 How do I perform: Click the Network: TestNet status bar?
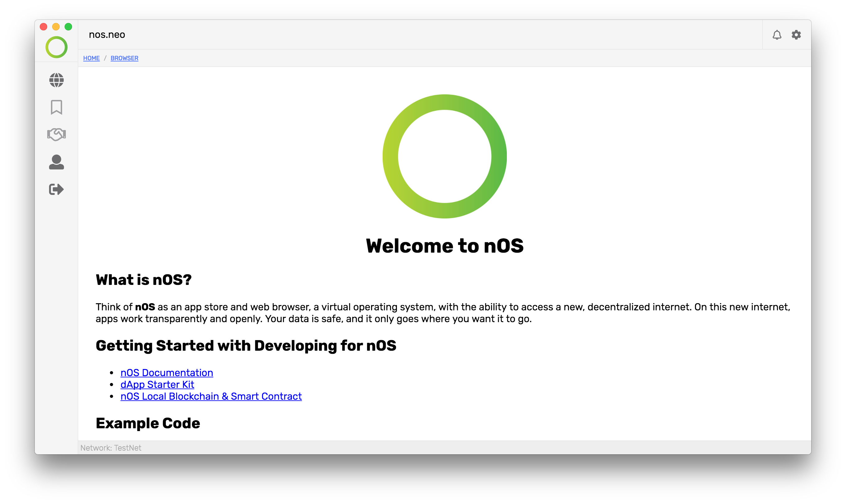(111, 448)
